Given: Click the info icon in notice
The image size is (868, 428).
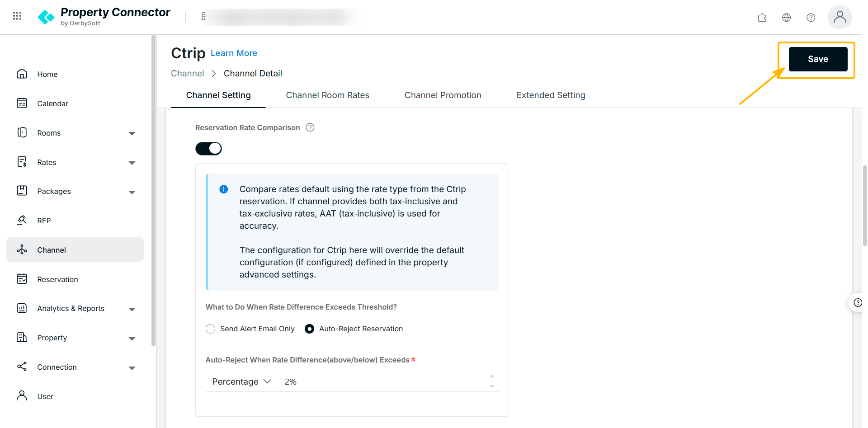Looking at the screenshot, I should click(x=224, y=189).
